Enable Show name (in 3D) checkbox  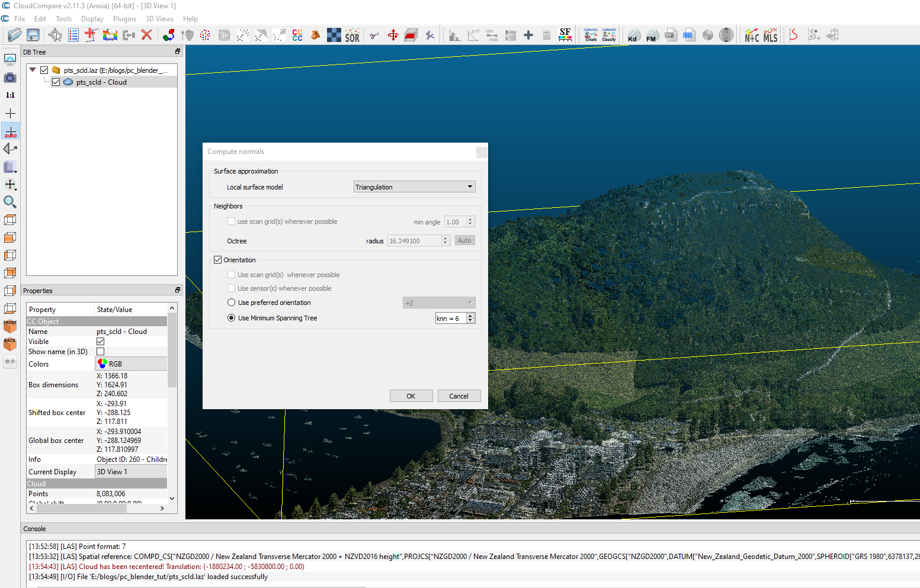point(101,352)
